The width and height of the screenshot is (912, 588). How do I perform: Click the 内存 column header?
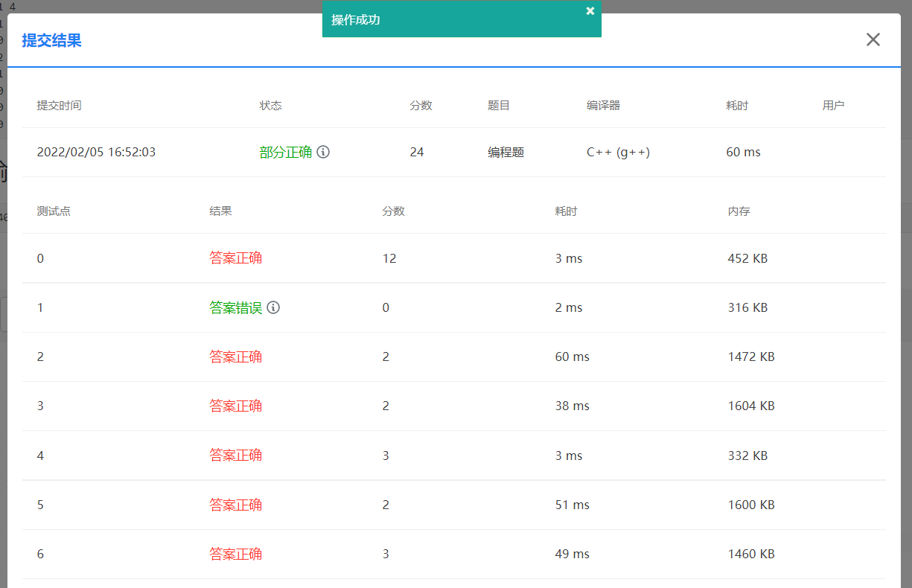[739, 211]
